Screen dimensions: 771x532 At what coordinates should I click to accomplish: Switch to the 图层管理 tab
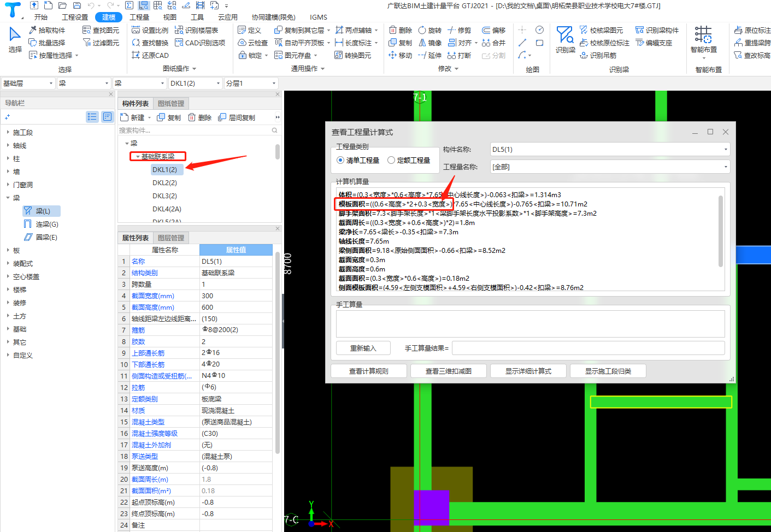[171, 238]
